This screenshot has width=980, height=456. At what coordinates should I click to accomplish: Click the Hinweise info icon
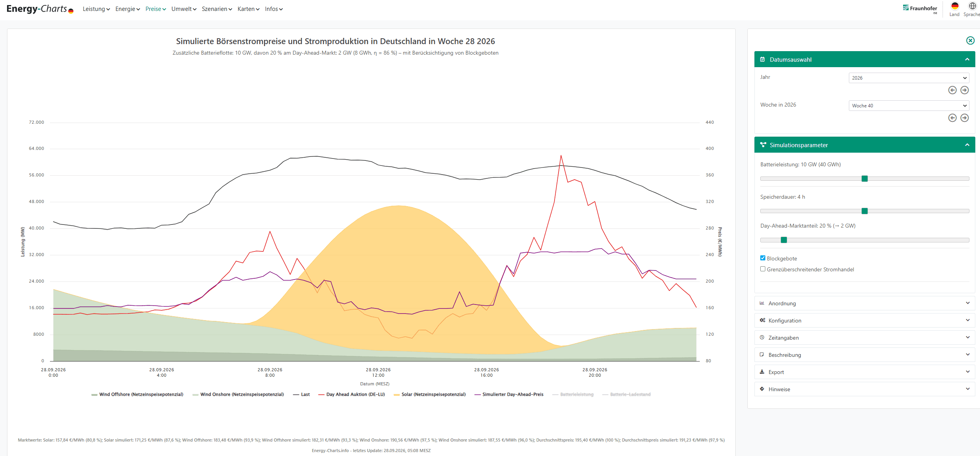click(762, 389)
